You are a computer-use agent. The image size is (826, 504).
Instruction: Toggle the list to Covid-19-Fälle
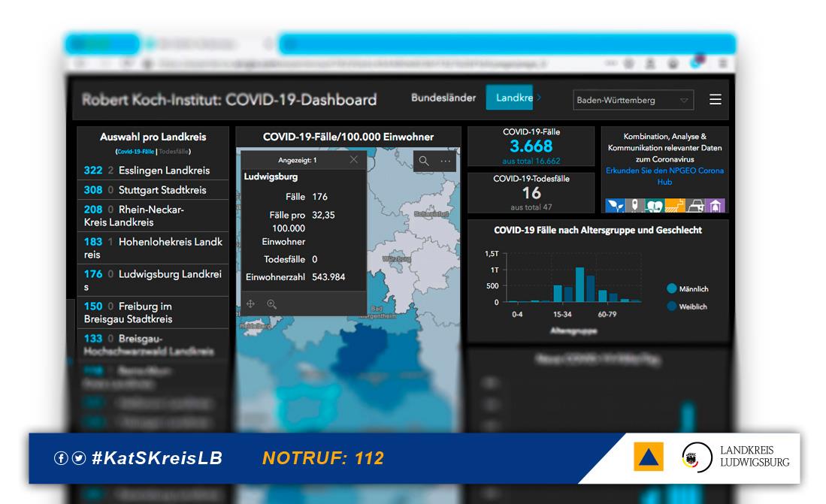point(136,152)
